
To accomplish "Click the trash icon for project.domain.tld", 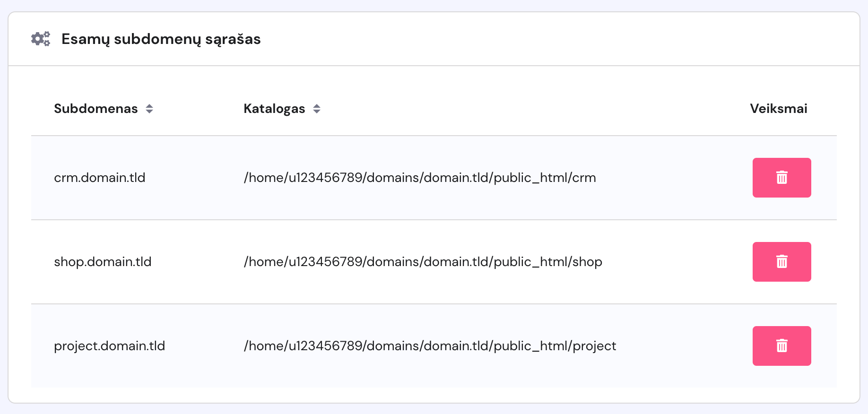I will (x=781, y=345).
